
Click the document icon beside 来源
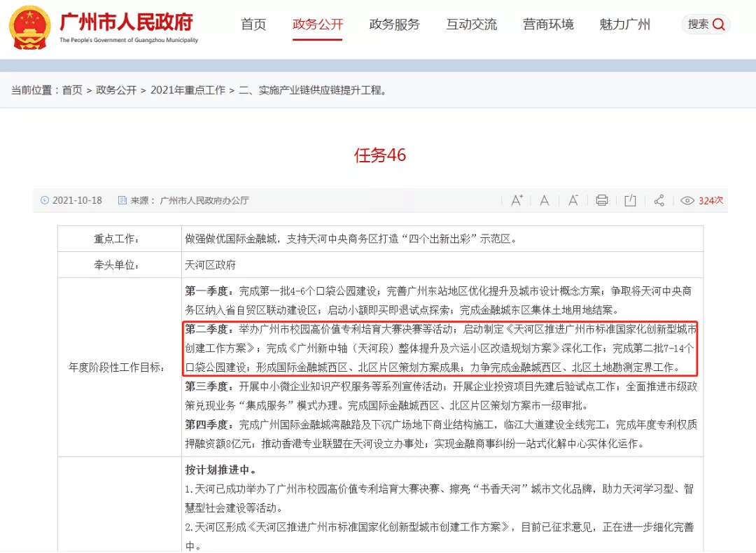(x=122, y=200)
